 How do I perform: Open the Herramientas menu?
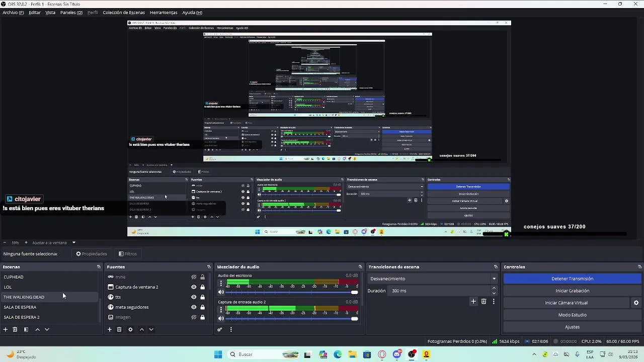pos(164,13)
